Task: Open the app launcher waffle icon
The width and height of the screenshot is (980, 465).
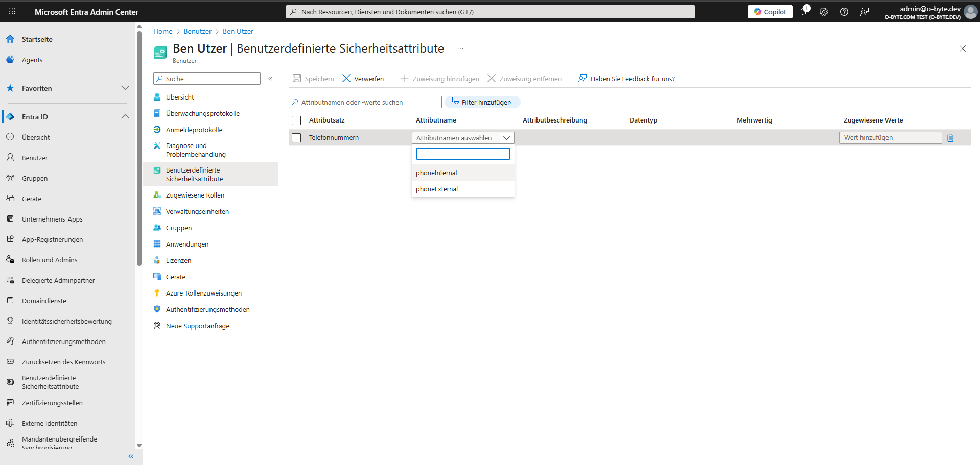Action: click(12, 12)
